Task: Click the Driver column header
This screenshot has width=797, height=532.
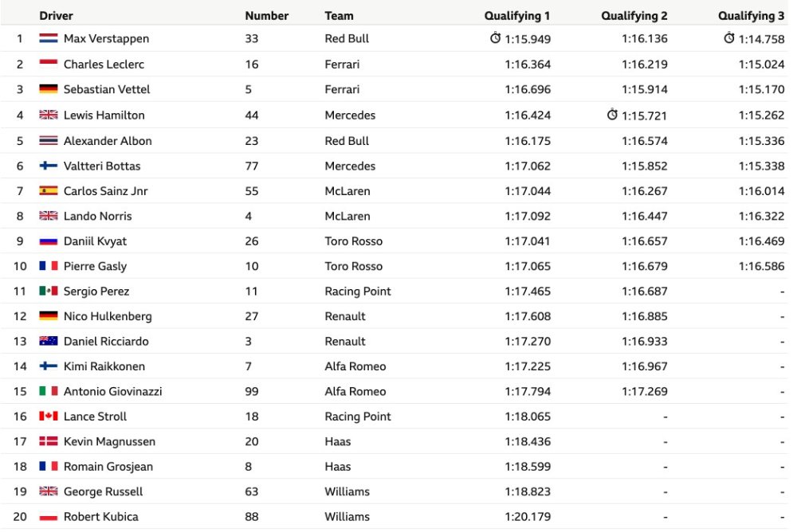Action: coord(56,16)
